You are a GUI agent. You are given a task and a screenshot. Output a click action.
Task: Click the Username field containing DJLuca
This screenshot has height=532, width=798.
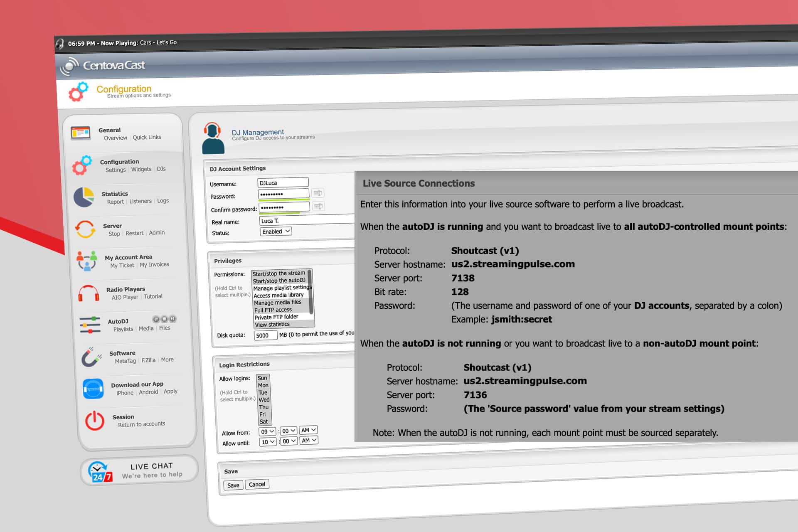pyautogui.click(x=283, y=182)
